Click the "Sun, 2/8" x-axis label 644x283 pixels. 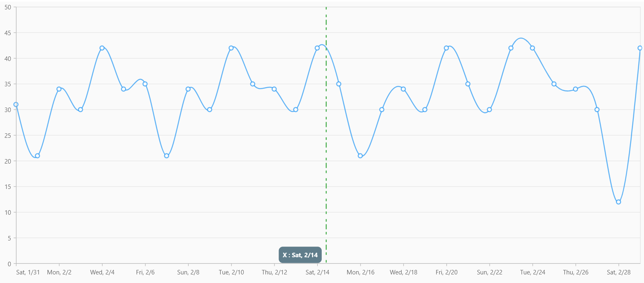(188, 272)
